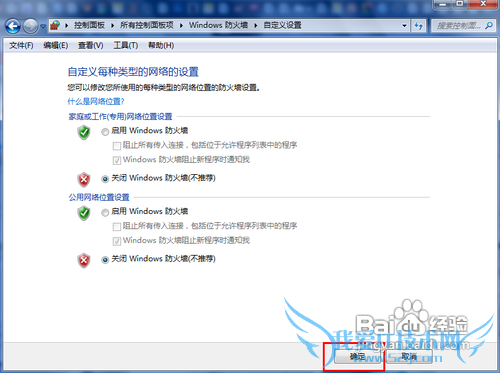Click the 取消 button

[x=409, y=357]
